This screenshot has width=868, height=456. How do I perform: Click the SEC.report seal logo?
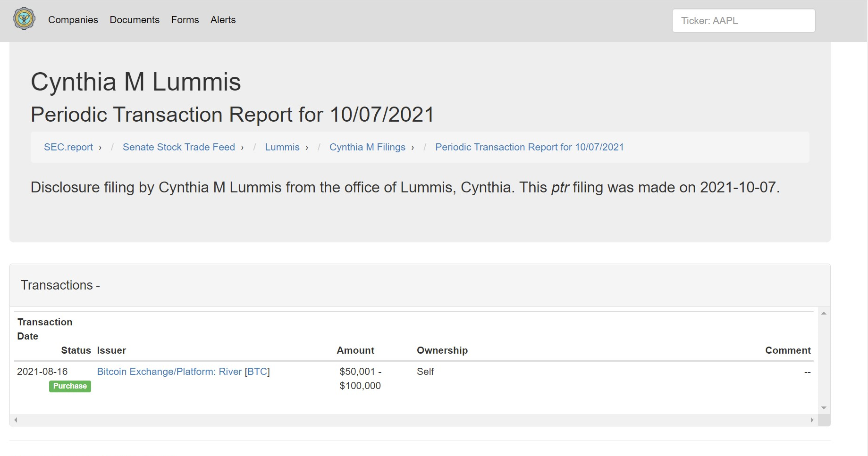[24, 19]
